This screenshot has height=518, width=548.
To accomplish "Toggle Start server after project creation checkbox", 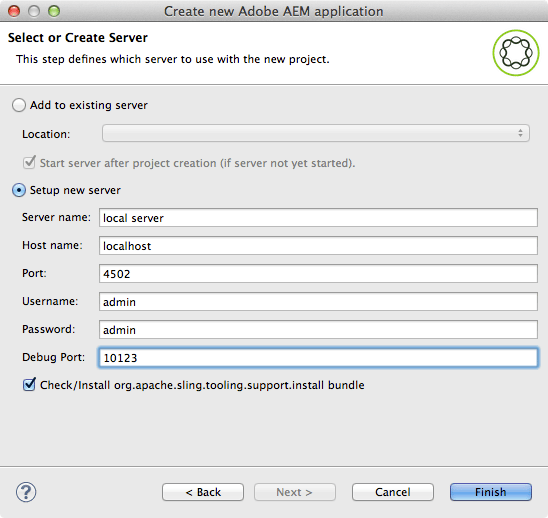I will [29, 163].
